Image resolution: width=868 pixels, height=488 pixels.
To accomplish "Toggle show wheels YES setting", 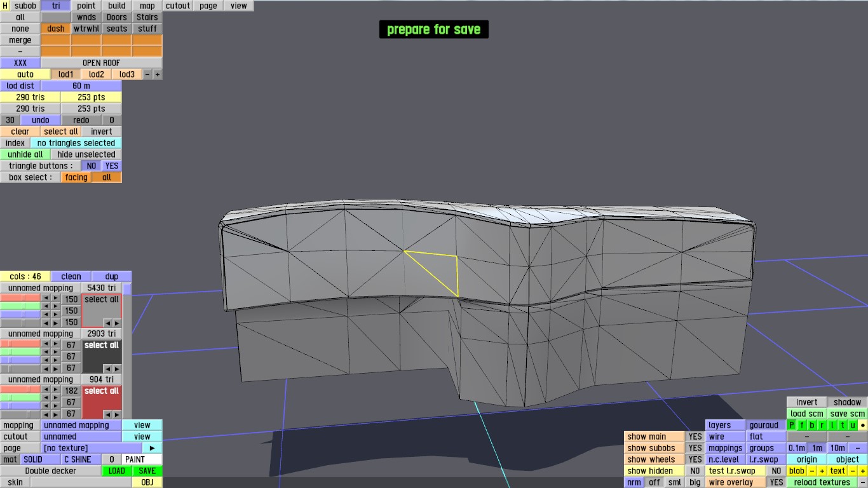I will (x=695, y=459).
